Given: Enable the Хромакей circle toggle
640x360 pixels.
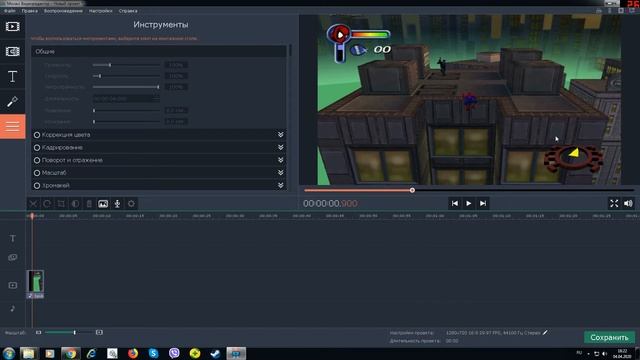Looking at the screenshot, I should pos(37,186).
